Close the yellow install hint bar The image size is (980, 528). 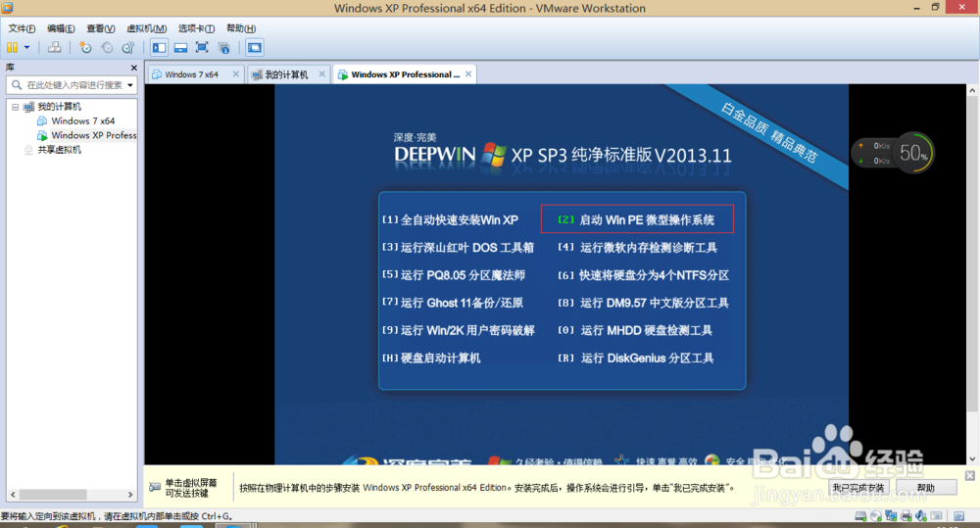tap(969, 476)
